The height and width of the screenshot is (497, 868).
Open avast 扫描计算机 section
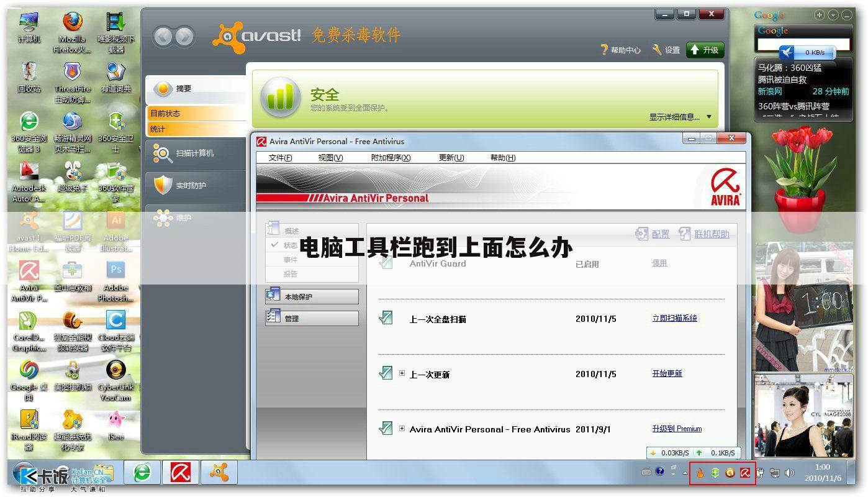196,153
